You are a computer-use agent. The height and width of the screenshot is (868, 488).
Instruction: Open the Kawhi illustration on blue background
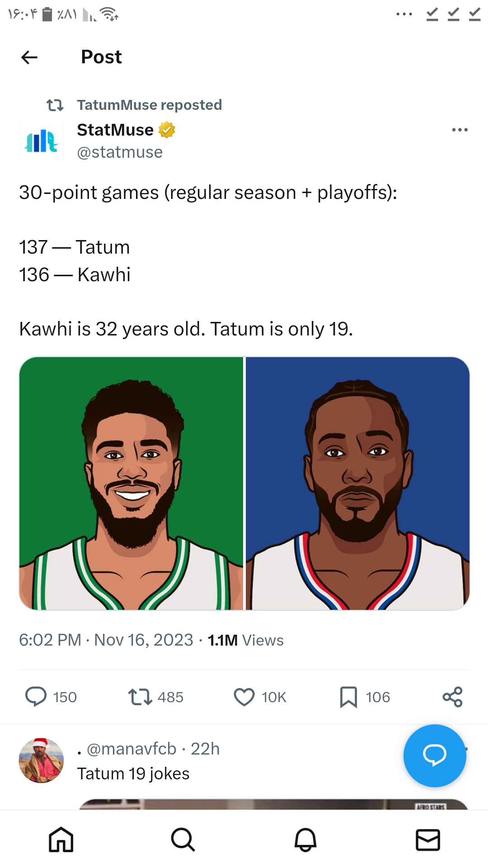(358, 483)
